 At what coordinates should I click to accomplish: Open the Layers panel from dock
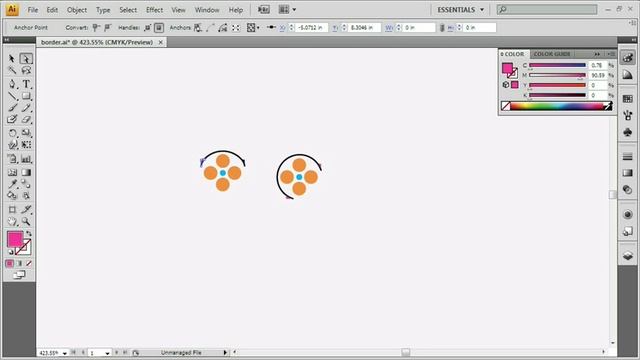click(628, 256)
